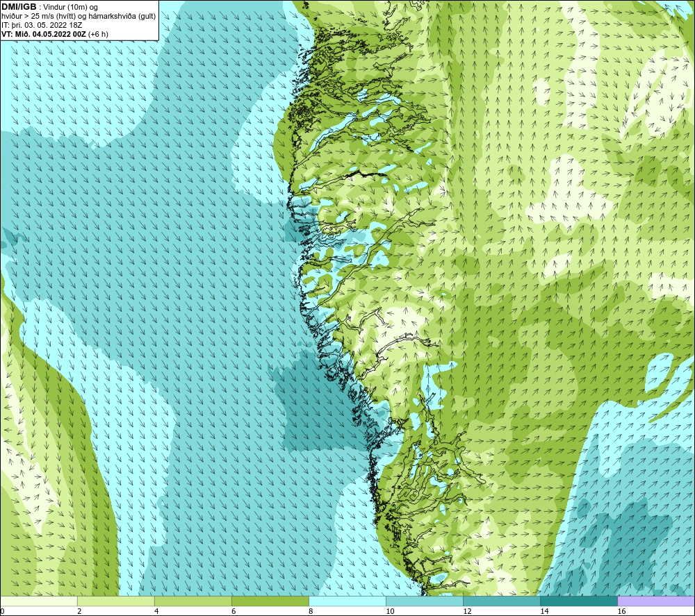The image size is (695, 616).
Task: Click the legend tick label '8'
Action: tap(311, 612)
